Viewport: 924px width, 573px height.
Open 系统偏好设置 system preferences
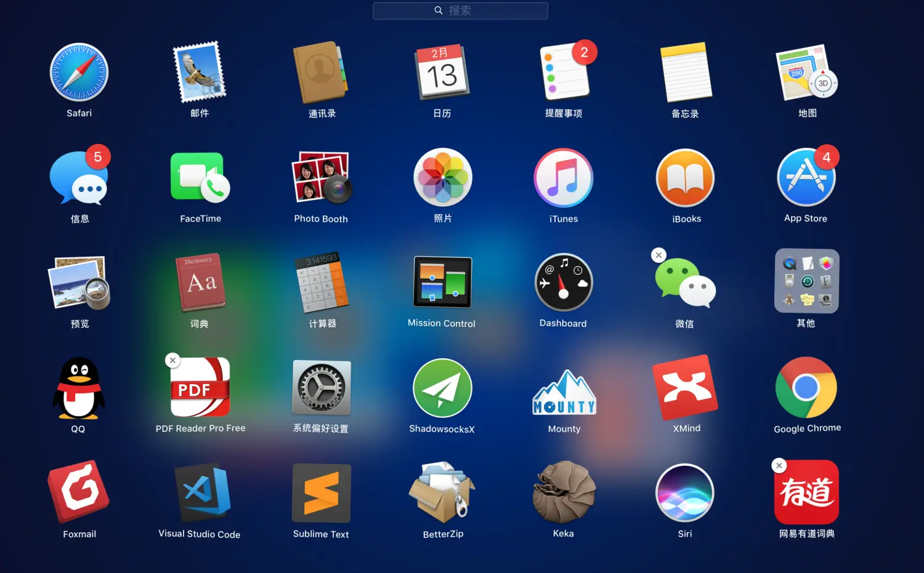click(322, 388)
